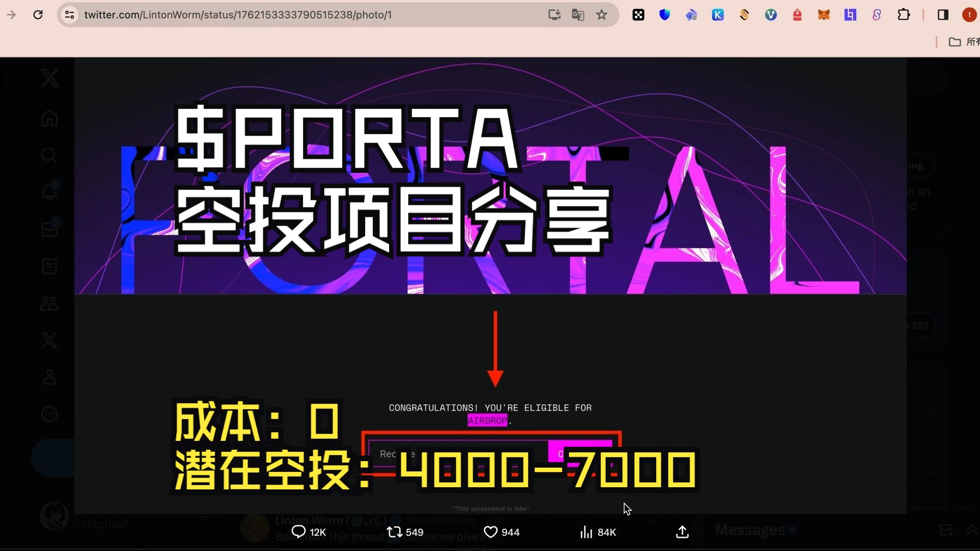Click the X logo in the sidebar
The width and height of the screenshot is (980, 551).
pos(50,78)
